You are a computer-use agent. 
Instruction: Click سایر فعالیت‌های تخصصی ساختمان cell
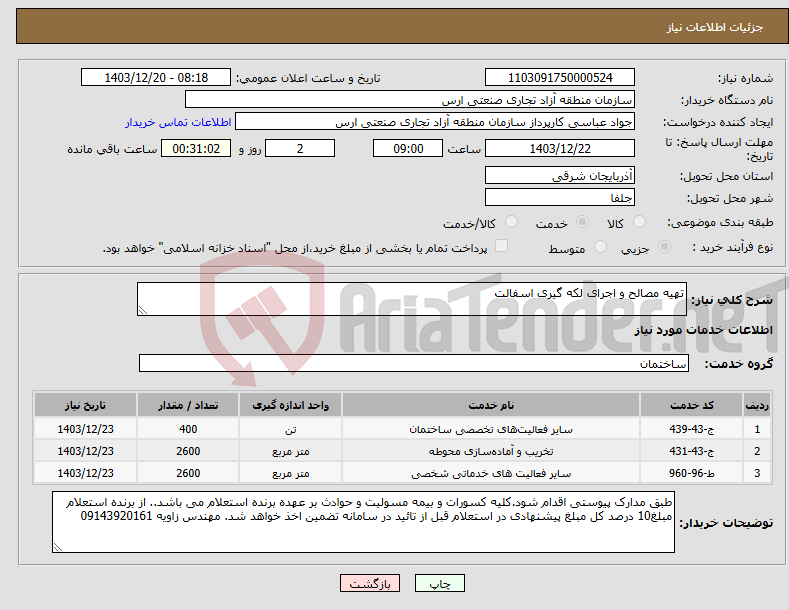click(x=491, y=429)
